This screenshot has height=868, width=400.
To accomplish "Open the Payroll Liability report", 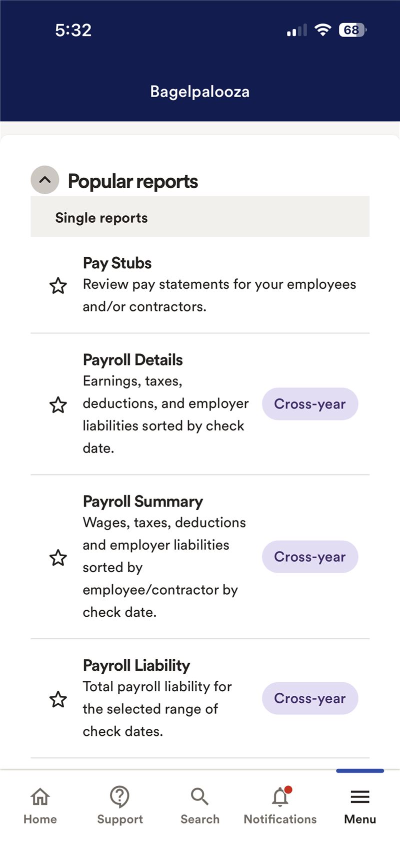I will point(136,666).
